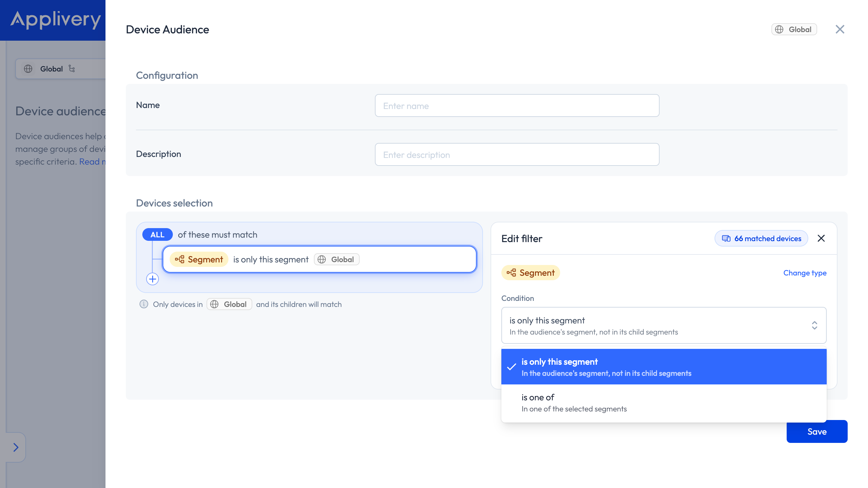868x488 pixels.
Task: Click the globe icon in header Global badge
Action: [x=779, y=30]
